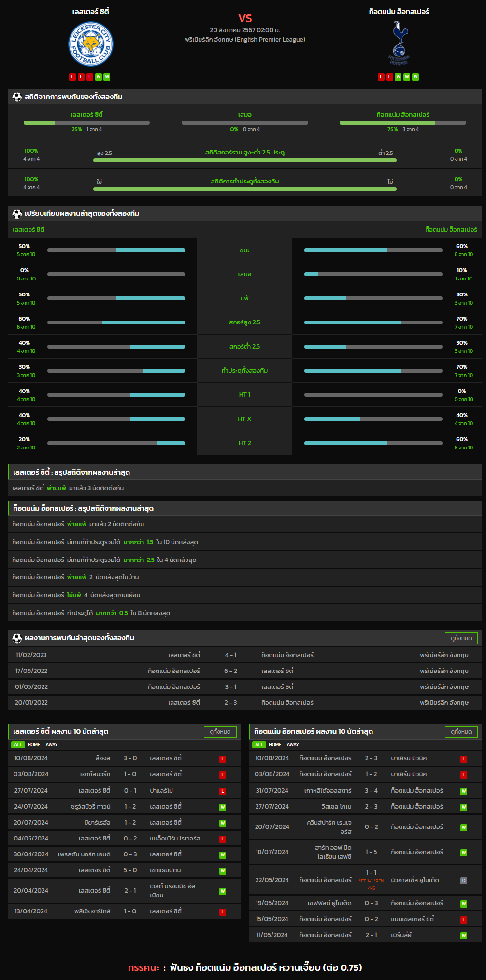The image size is (486, 980).
Task: Click the Leicester City club crest
Action: point(91,44)
